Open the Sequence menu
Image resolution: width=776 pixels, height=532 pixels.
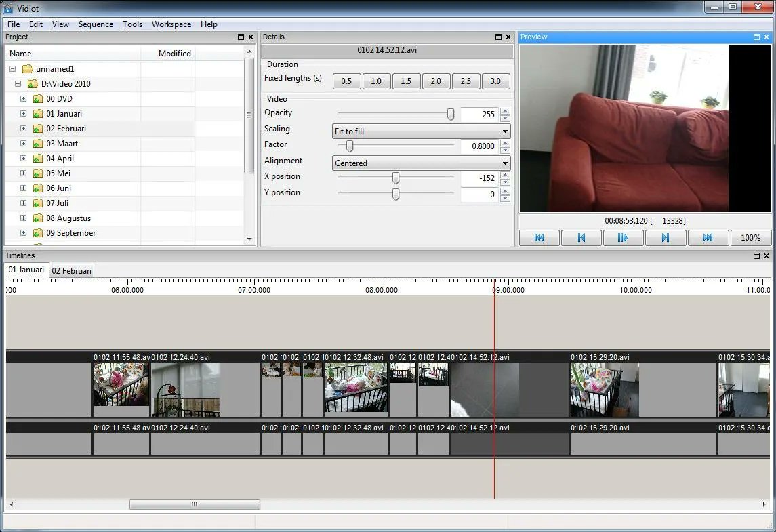pos(96,24)
